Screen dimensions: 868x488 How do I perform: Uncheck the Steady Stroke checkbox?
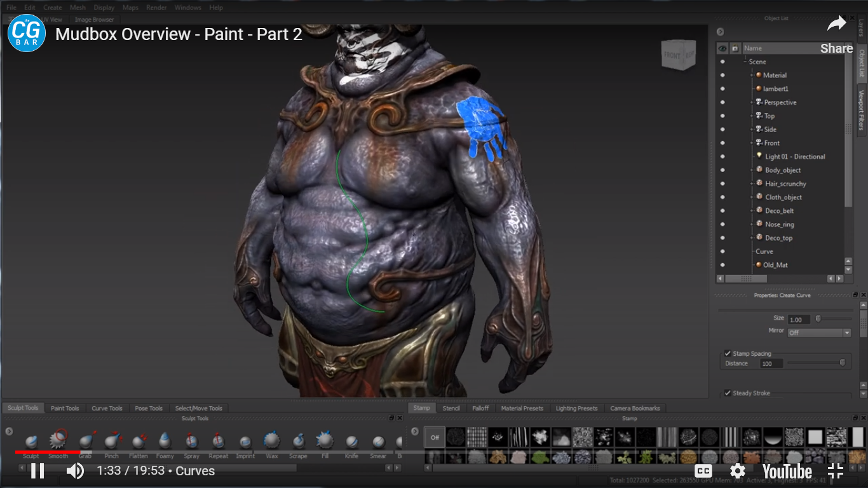point(728,393)
